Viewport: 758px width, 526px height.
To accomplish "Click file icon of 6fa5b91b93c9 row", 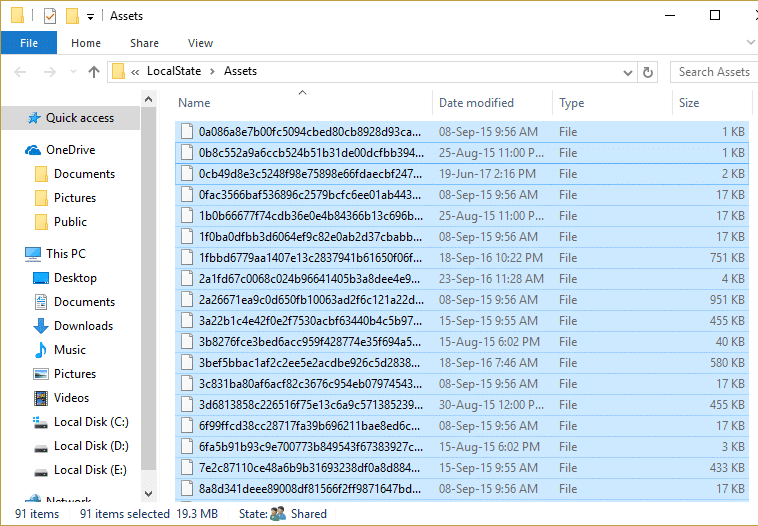I will [x=187, y=447].
